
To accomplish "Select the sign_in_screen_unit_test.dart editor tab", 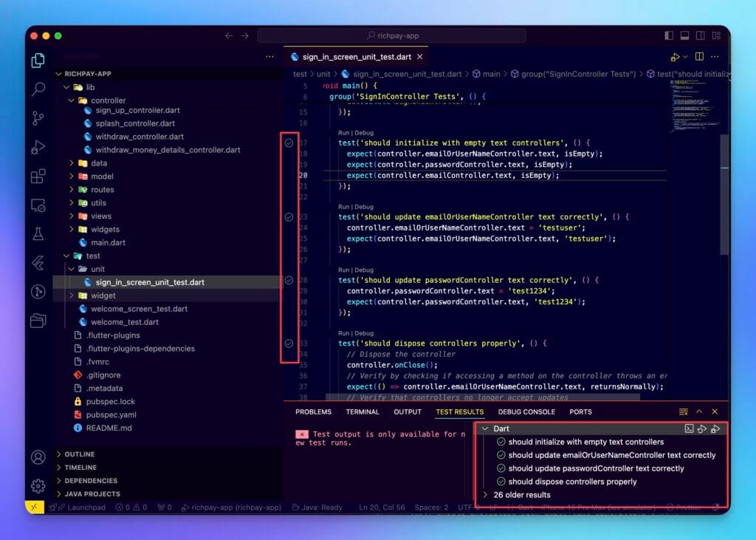I will [x=356, y=56].
